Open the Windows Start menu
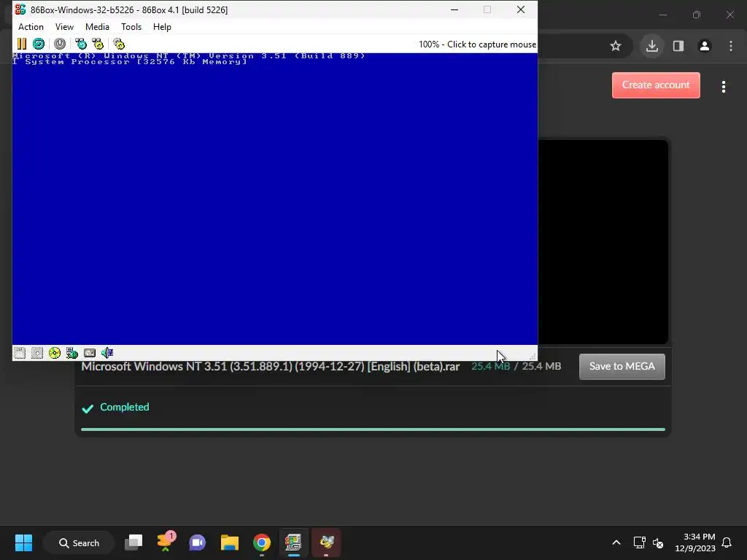Image resolution: width=747 pixels, height=560 pixels. coord(23,542)
